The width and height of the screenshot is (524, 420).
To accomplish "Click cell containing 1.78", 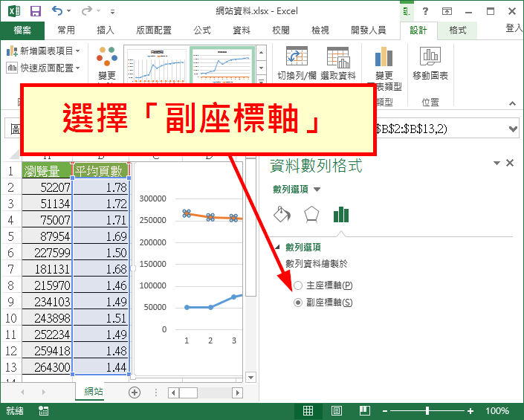I will (x=100, y=187).
